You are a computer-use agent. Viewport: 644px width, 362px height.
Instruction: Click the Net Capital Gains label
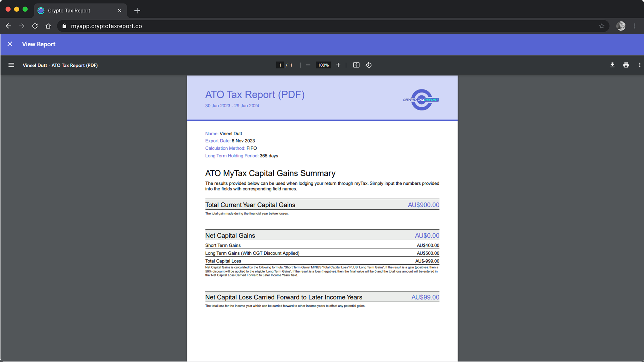[x=230, y=236]
